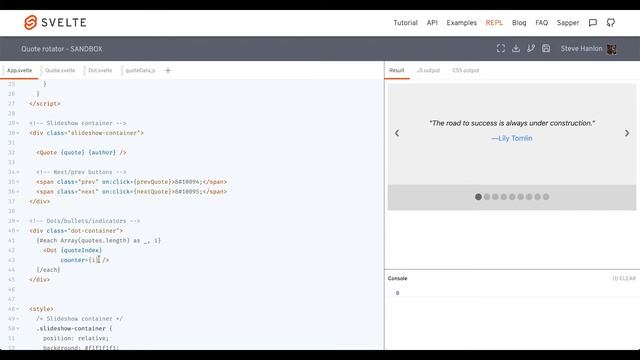Image resolution: width=640 pixels, height=360 pixels.
Task: Click the console output value 0
Action: pos(397,293)
